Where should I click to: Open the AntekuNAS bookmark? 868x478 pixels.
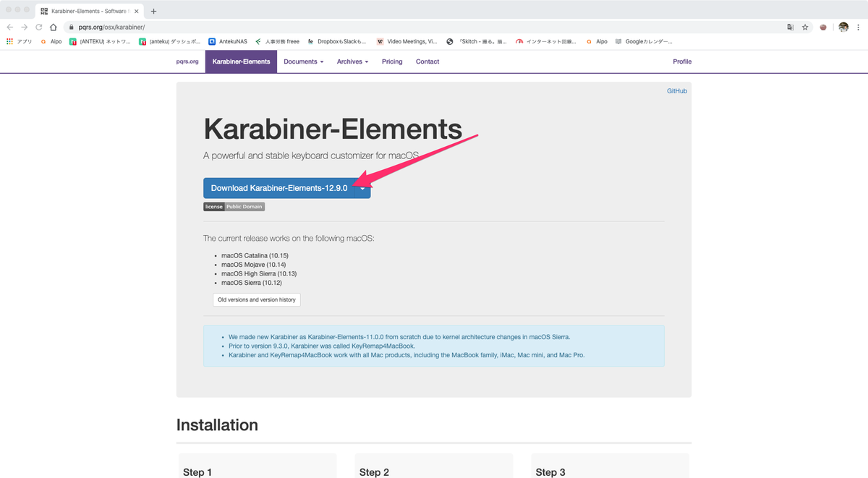tap(228, 41)
